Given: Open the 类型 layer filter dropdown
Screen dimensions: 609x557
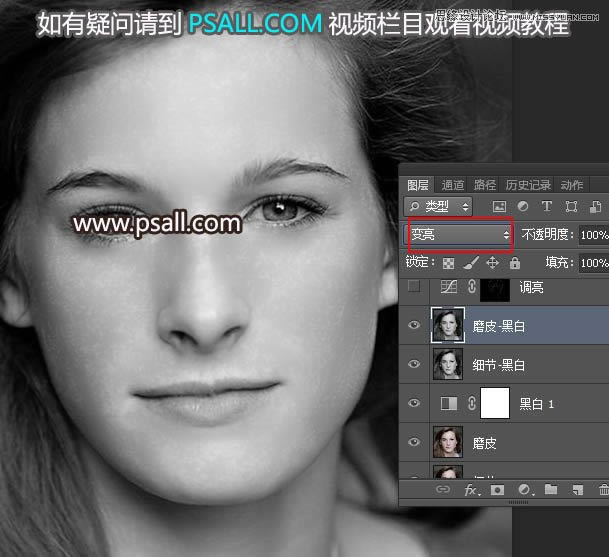Looking at the screenshot, I should point(439,206).
